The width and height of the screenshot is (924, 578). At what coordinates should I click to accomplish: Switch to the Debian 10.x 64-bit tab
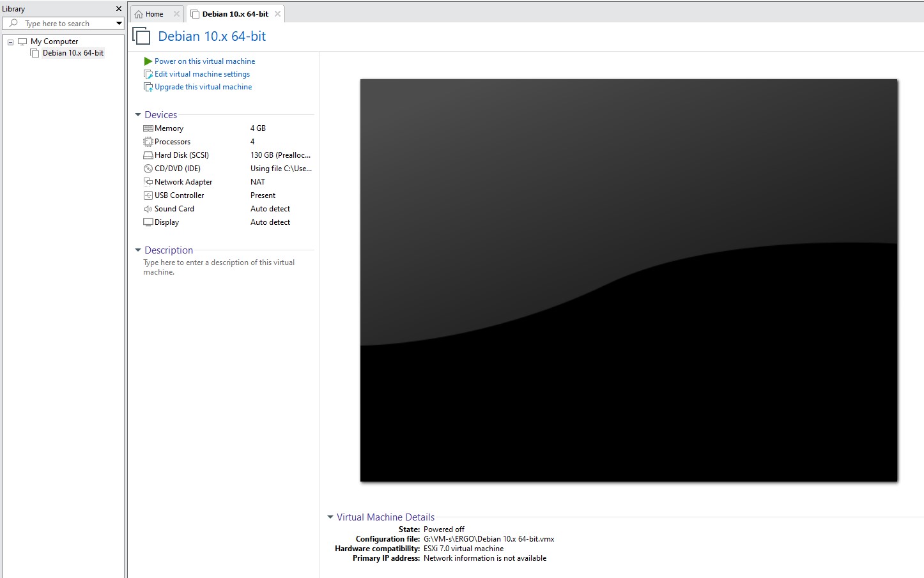click(x=236, y=14)
